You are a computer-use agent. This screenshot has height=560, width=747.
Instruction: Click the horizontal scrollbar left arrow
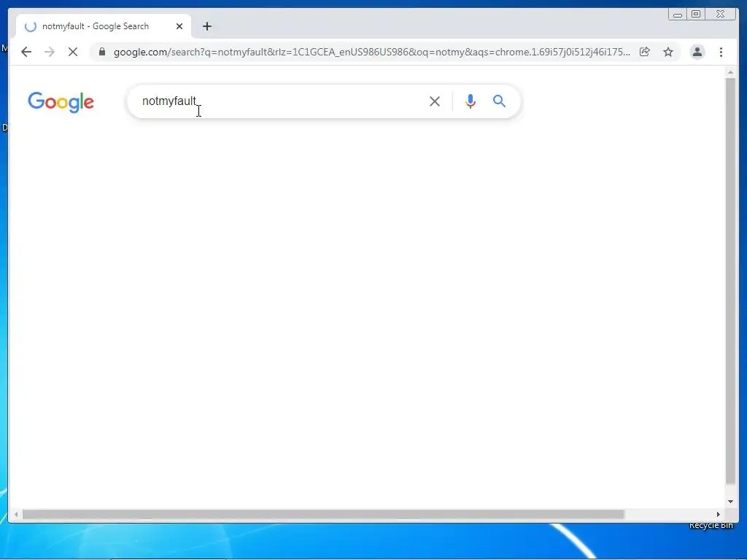[16, 514]
